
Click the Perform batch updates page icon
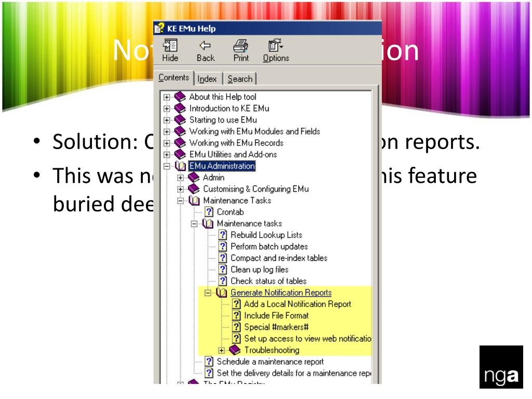pos(223,247)
